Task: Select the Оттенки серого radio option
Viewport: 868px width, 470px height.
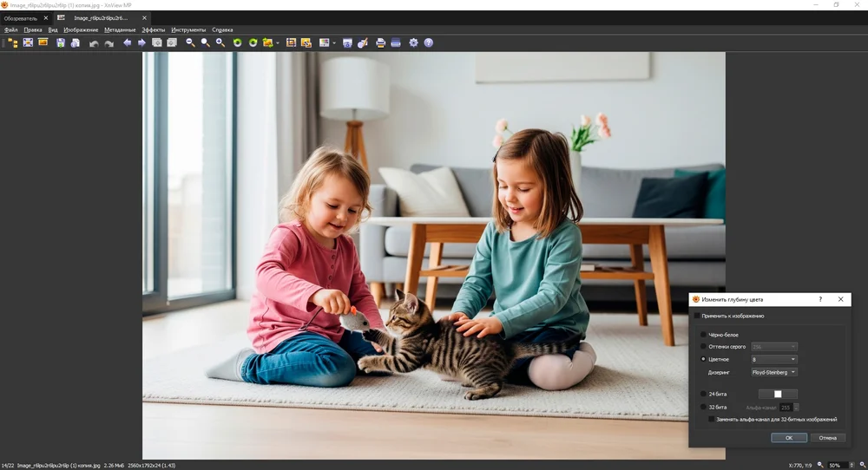Action: (x=704, y=347)
